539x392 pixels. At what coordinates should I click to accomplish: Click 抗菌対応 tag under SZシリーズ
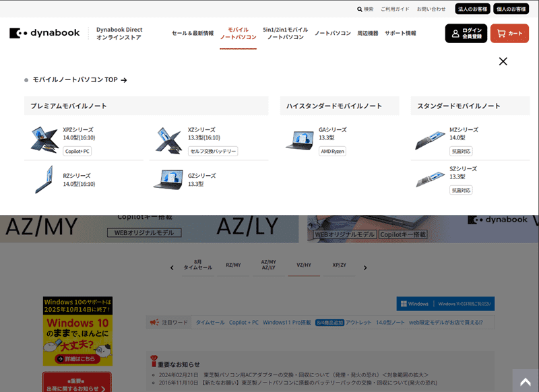461,190
